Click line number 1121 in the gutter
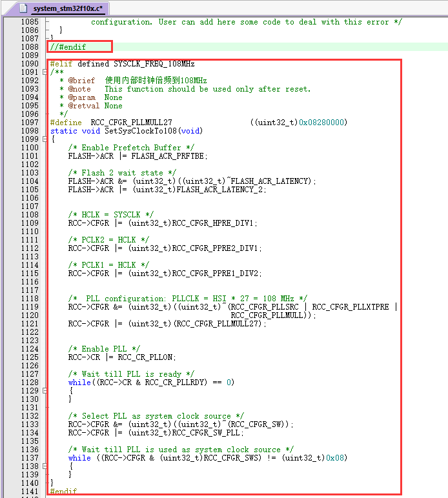This screenshot has width=448, height=498. point(30,324)
